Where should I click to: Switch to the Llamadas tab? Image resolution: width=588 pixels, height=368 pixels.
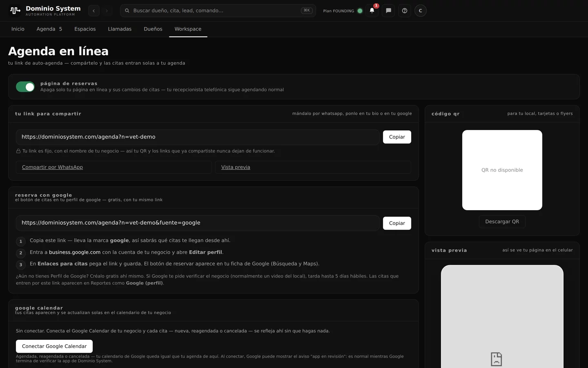120,29
